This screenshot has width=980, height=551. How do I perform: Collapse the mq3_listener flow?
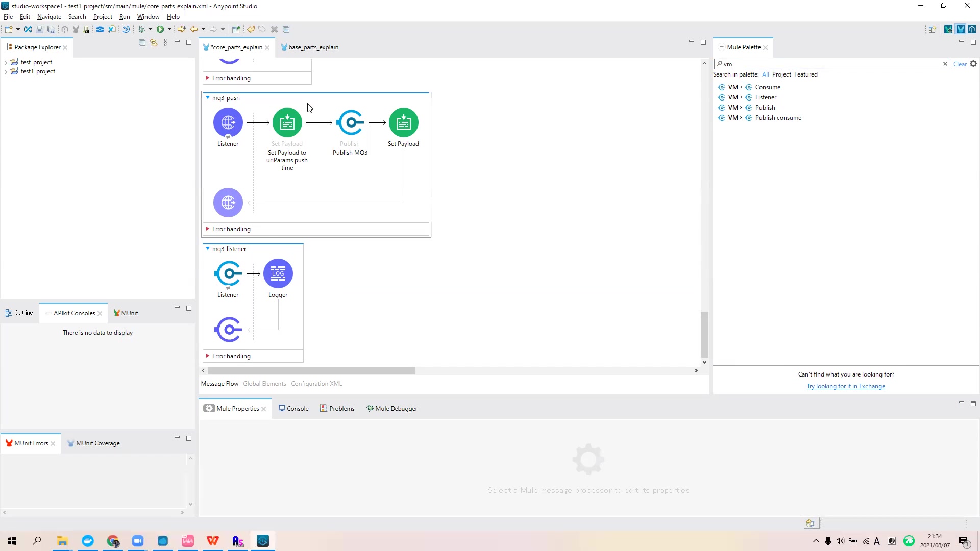(x=208, y=248)
